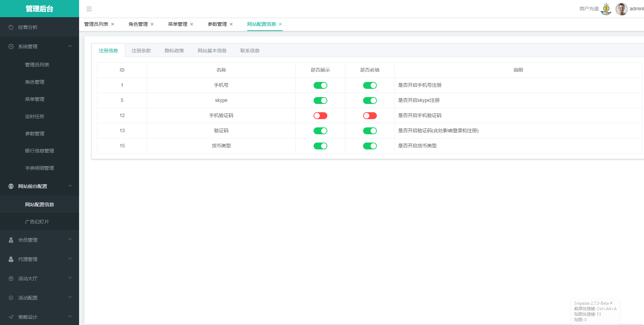The width and height of the screenshot is (644, 325).
Task: Click the paper plane icon beside 策略设计
Action: 11,317
